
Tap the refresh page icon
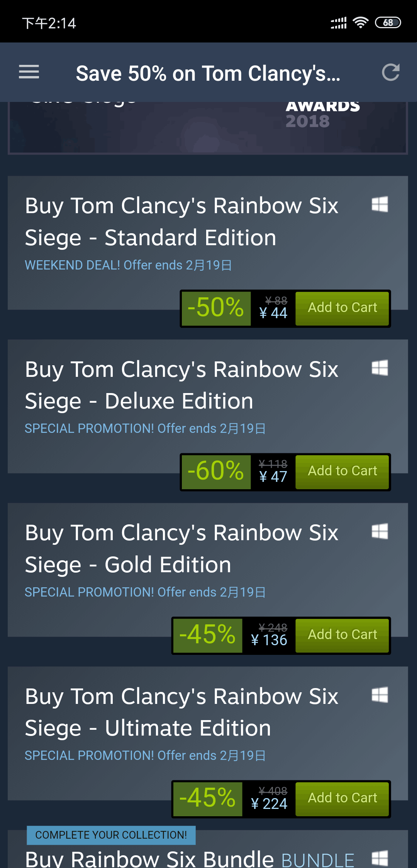pyautogui.click(x=390, y=72)
